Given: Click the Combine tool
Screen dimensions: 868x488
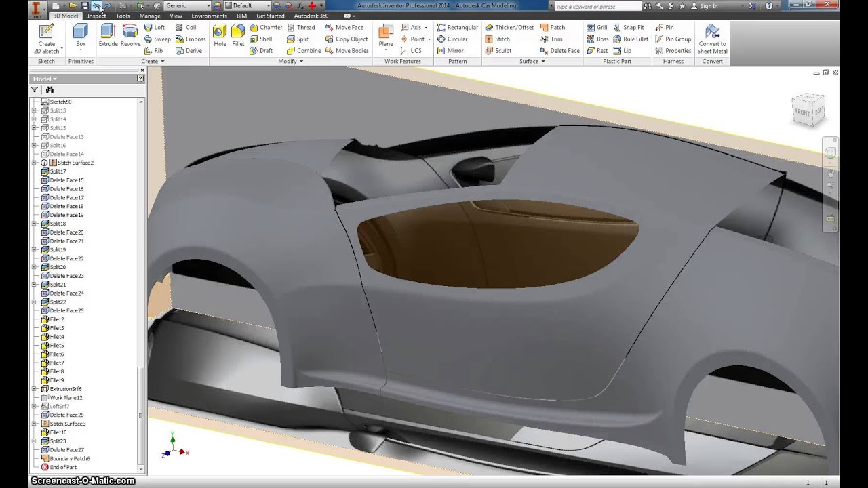Looking at the screenshot, I should click(x=303, y=51).
